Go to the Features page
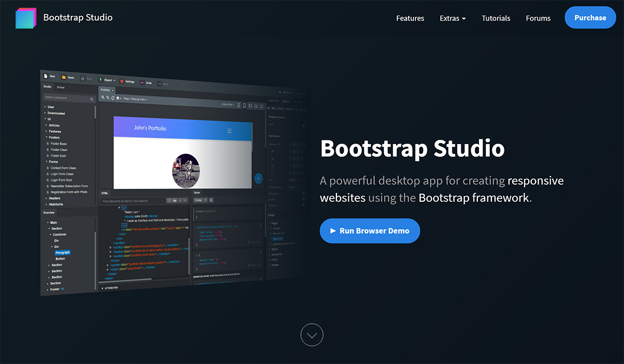This screenshot has height=364, width=624. [x=410, y=18]
